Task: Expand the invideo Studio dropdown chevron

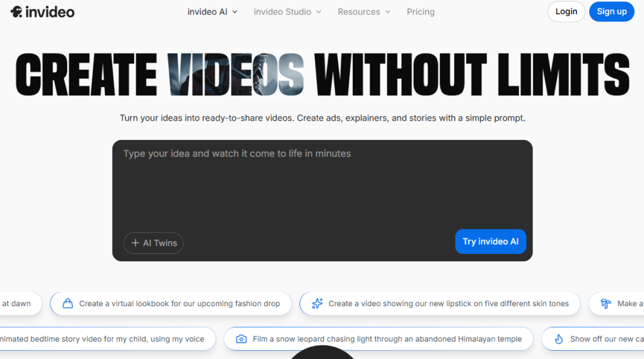Action: point(319,12)
